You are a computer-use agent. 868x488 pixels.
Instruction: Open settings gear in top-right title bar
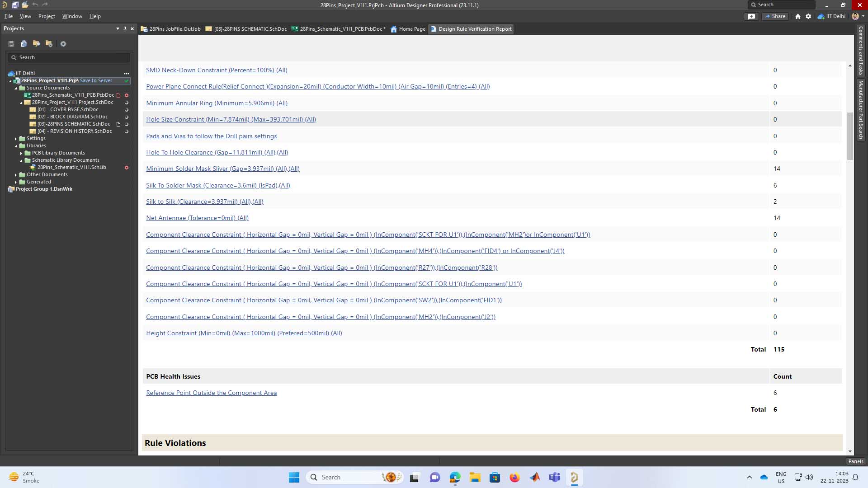(x=808, y=16)
